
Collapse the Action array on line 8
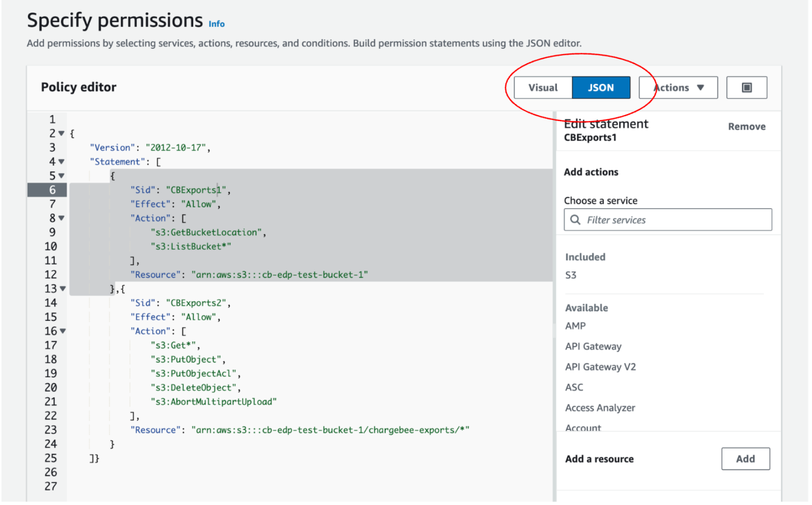(62, 218)
